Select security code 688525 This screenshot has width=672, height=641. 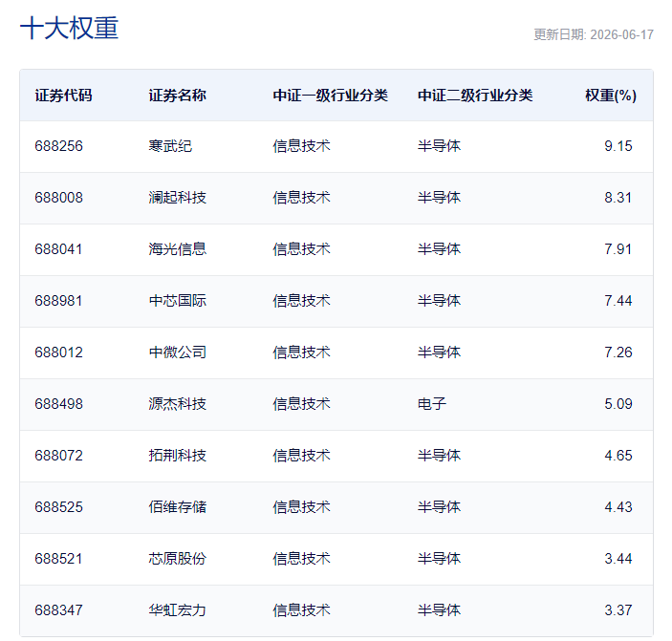click(58, 507)
